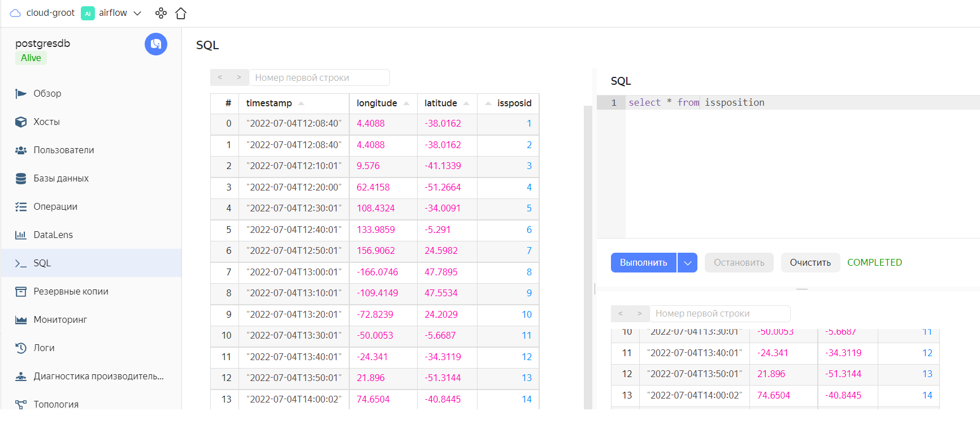The image size is (980, 424).
Task: Sort by issposid column arrow
Action: click(x=488, y=103)
